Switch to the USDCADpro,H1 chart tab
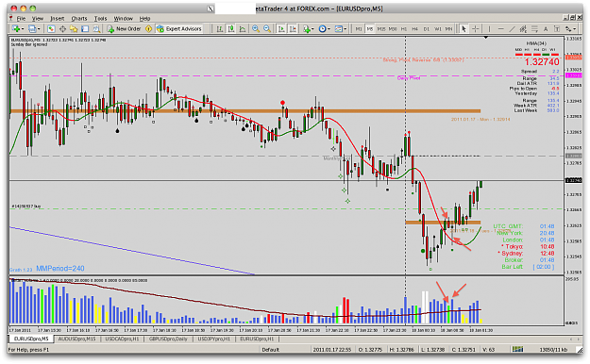This screenshot has width=590, height=364. coord(122,339)
